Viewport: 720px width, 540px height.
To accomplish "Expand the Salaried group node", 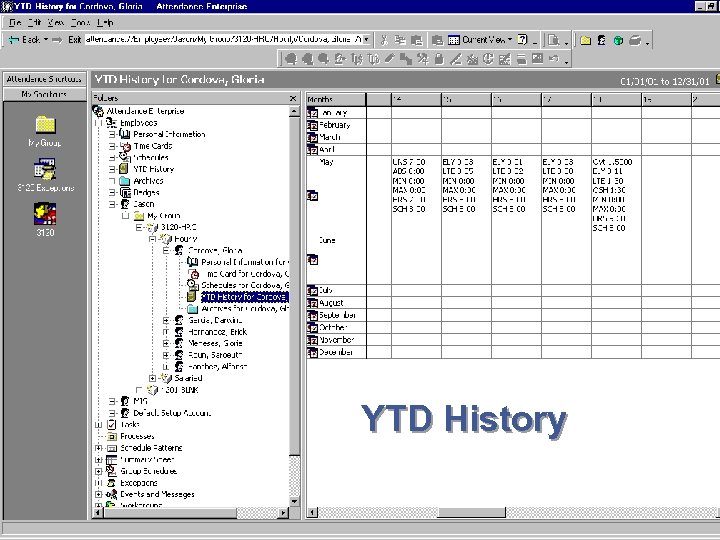I will pos(152,378).
